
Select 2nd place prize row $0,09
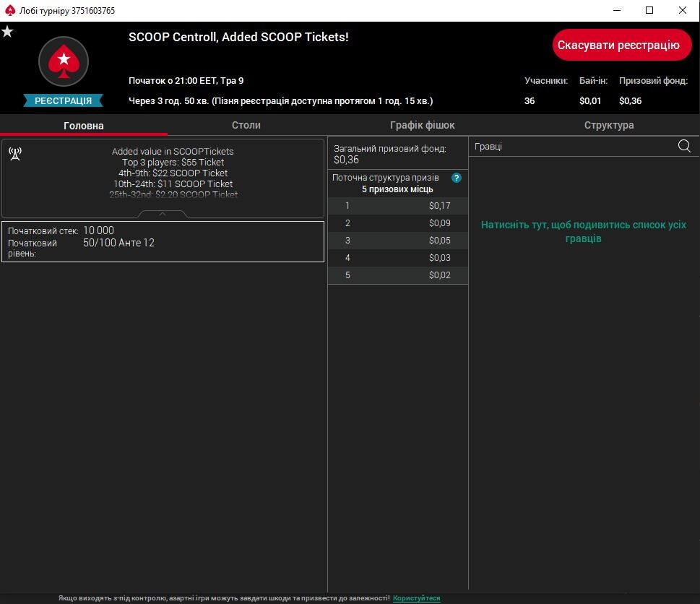pos(398,223)
